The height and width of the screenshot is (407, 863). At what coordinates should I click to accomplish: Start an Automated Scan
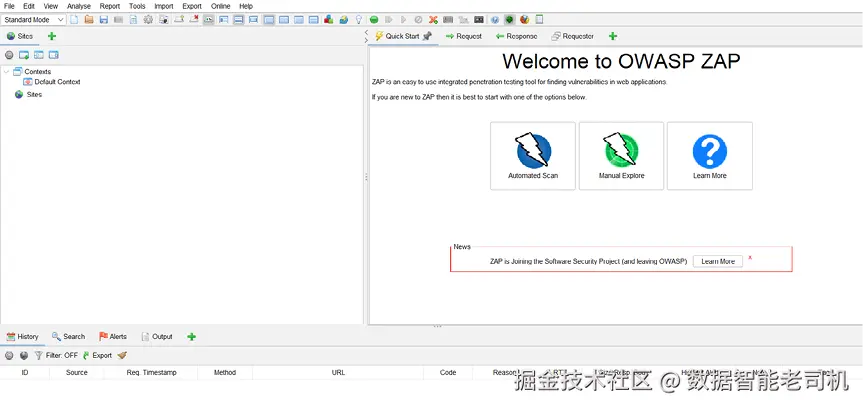pos(533,156)
